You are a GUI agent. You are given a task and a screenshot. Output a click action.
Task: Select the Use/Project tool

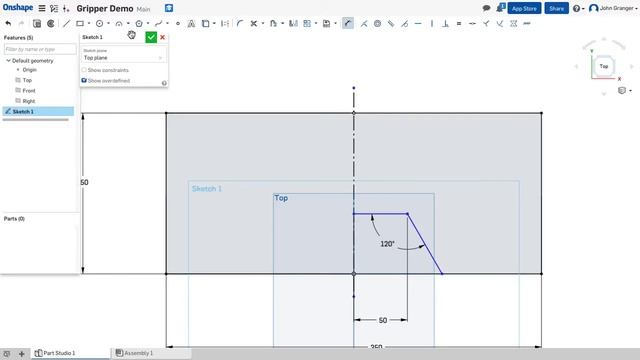click(x=206, y=24)
